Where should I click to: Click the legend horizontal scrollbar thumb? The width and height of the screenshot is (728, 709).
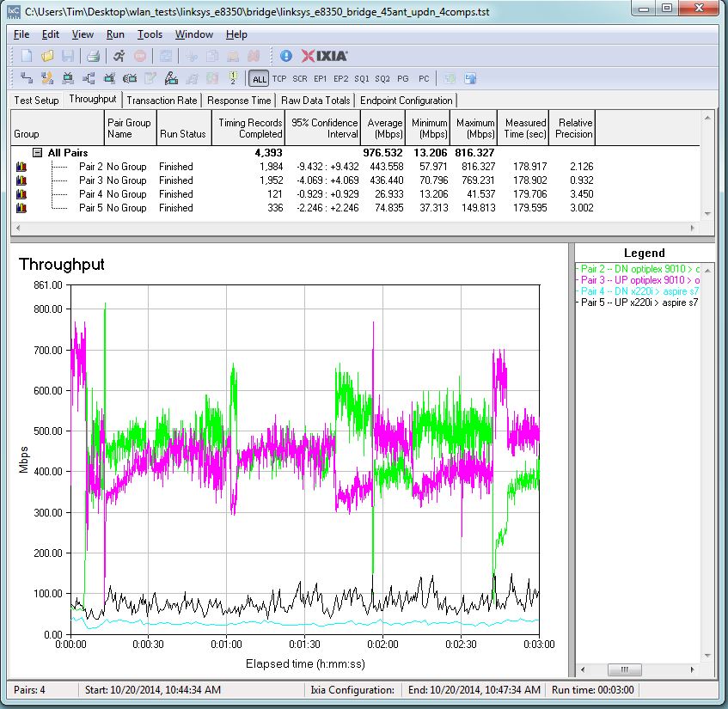pyautogui.click(x=625, y=669)
